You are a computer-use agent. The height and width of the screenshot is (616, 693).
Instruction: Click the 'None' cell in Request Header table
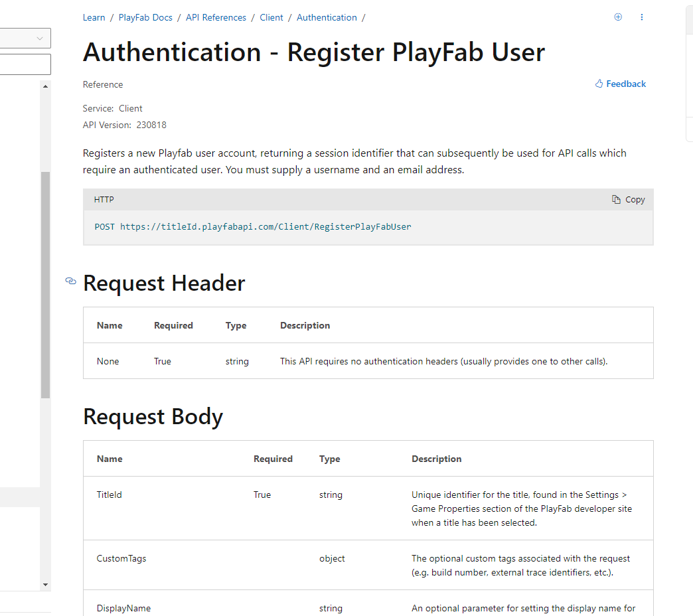click(108, 362)
